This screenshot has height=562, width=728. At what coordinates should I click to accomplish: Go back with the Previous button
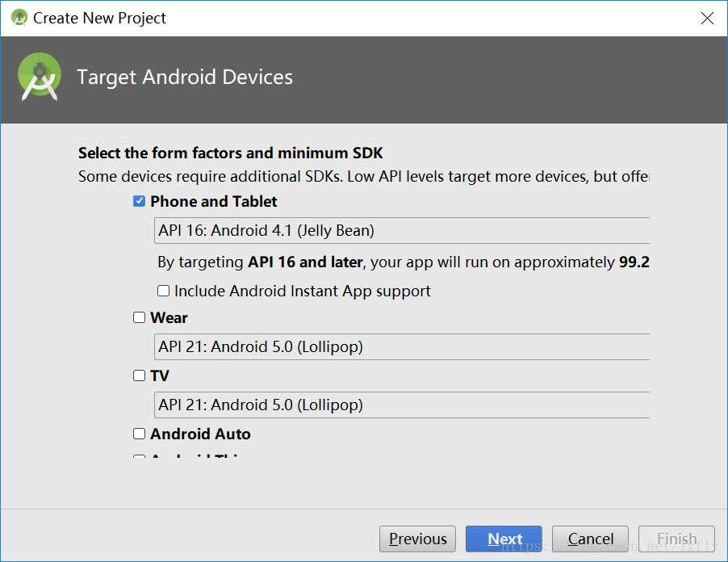coord(417,539)
